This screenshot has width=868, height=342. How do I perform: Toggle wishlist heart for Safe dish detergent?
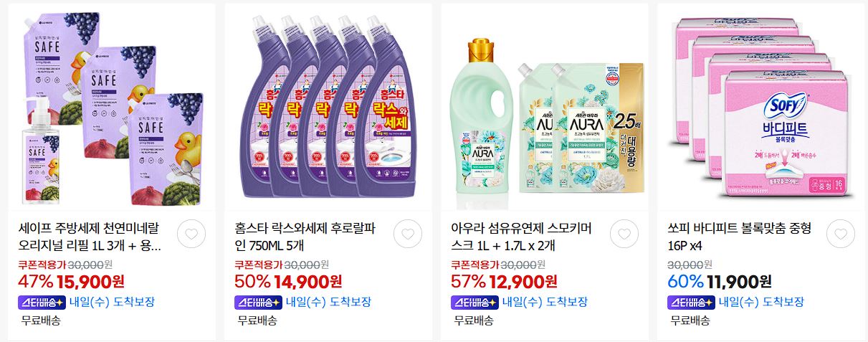tap(191, 234)
